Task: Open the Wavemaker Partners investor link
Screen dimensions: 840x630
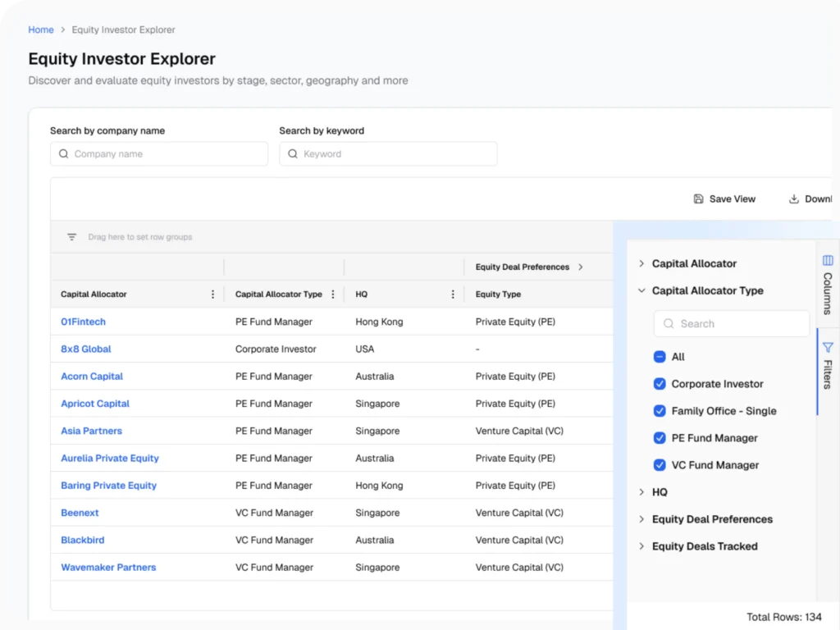Action: click(108, 567)
